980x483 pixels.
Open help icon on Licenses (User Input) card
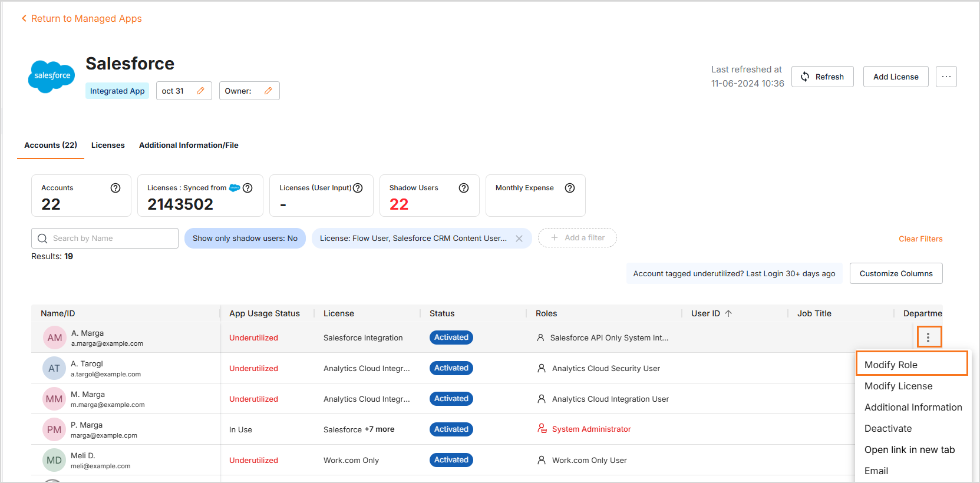pyautogui.click(x=358, y=188)
